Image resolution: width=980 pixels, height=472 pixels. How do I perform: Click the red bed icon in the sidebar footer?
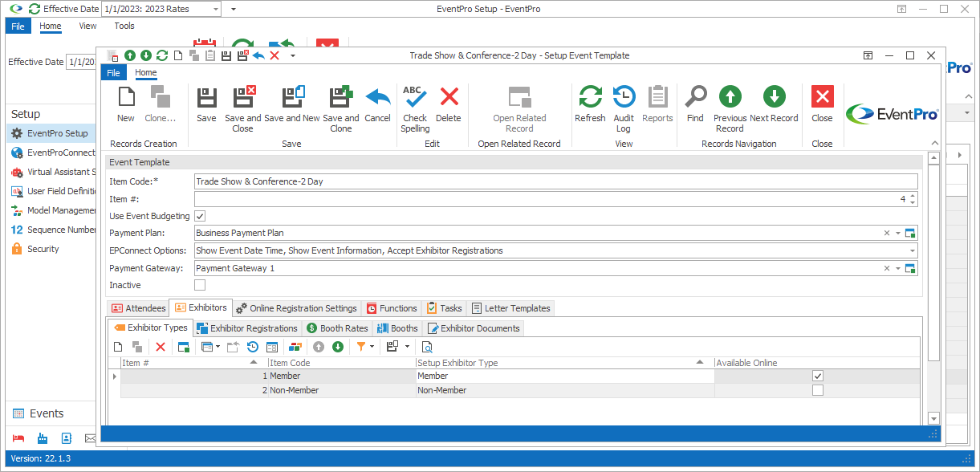click(x=19, y=437)
